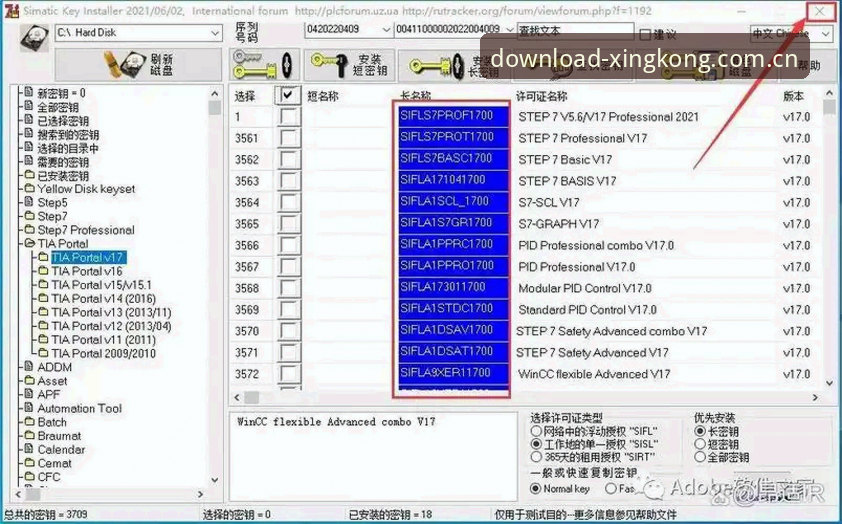Image resolution: width=842 pixels, height=524 pixels.
Task: Click the open folder icon beside TIA Portal
Action: click(x=30, y=243)
